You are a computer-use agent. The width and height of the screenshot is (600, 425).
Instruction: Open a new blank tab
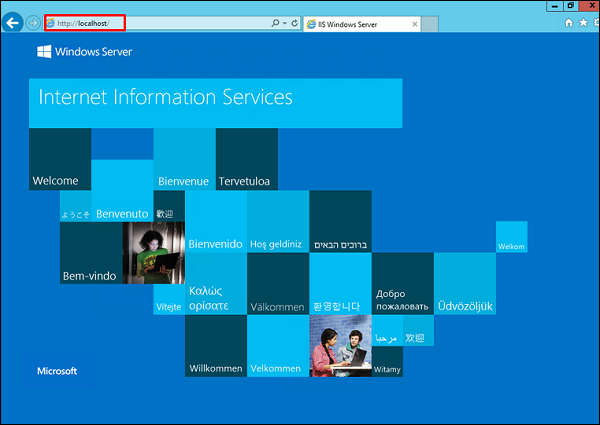pyautogui.click(x=432, y=22)
